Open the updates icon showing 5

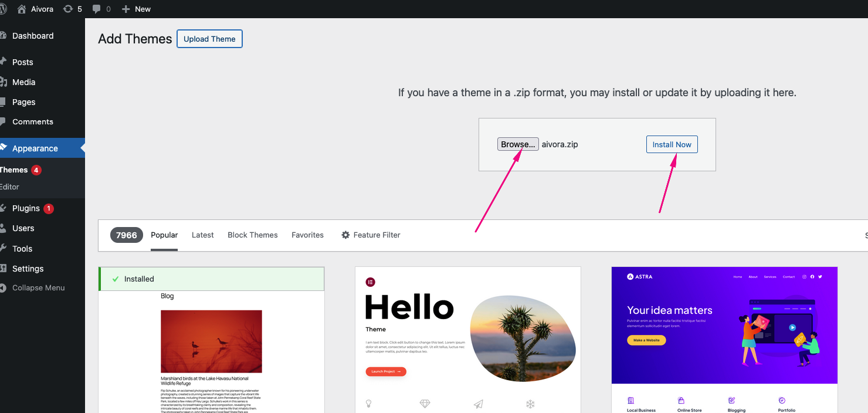click(x=68, y=9)
